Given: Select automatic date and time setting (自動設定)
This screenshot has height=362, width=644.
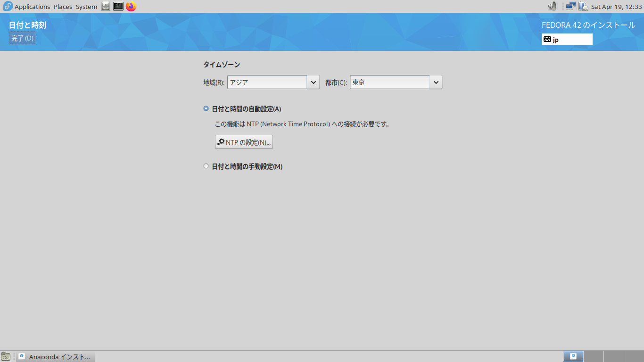Looking at the screenshot, I should 242,109.
